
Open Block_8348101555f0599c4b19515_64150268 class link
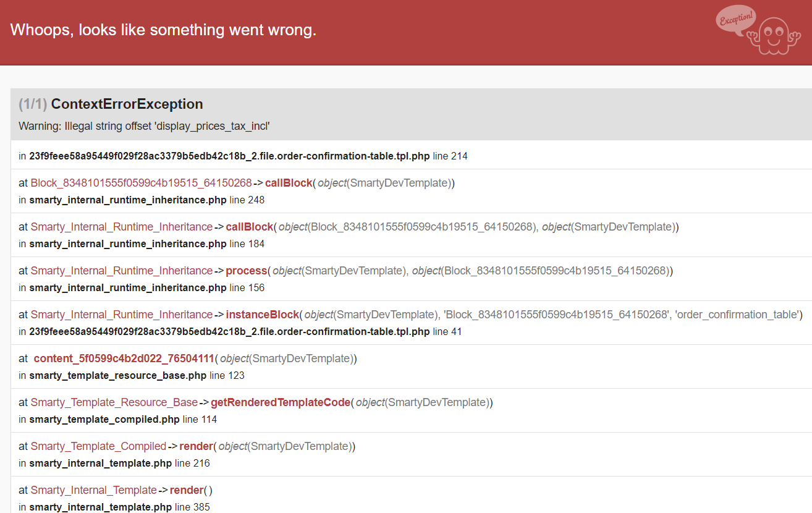pyautogui.click(x=141, y=183)
